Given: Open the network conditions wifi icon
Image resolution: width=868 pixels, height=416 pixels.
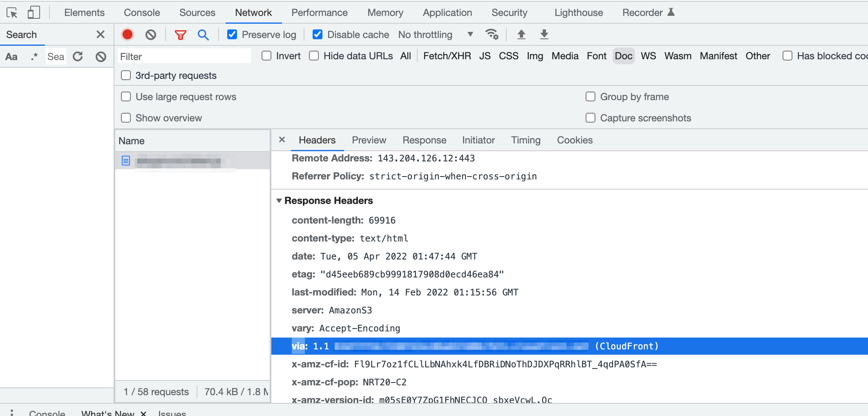Looking at the screenshot, I should click(x=492, y=34).
